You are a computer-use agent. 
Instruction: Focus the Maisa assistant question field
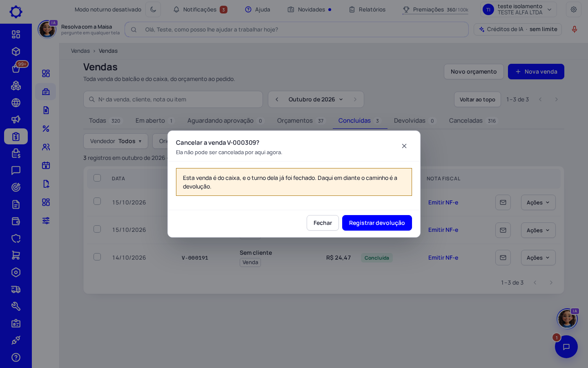tap(296, 29)
